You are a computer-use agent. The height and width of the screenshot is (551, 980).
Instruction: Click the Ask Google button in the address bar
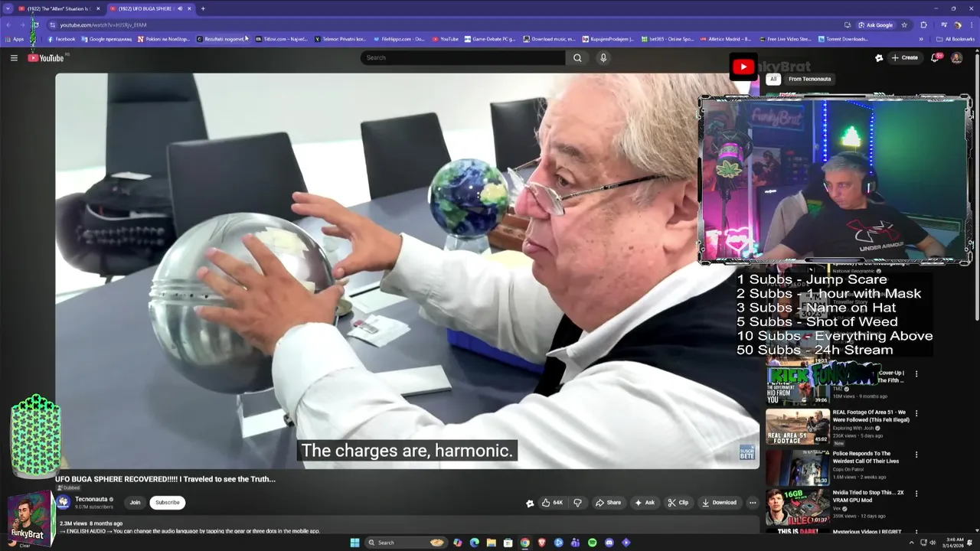coord(875,24)
